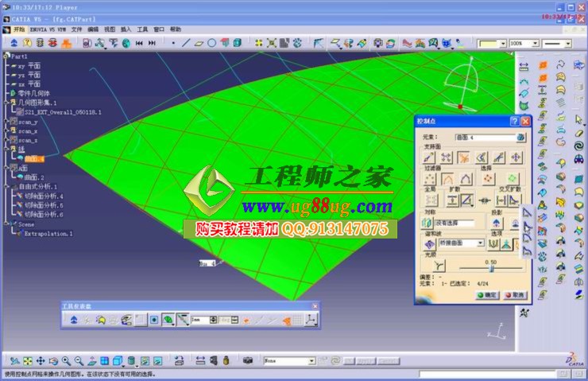Click the help question mark in dialog
This screenshot has width=588, height=381.
tap(513, 121)
